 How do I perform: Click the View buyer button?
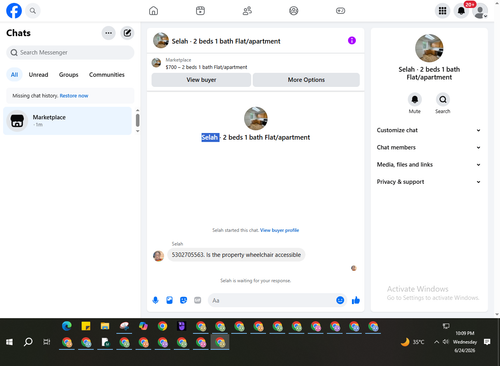201,80
